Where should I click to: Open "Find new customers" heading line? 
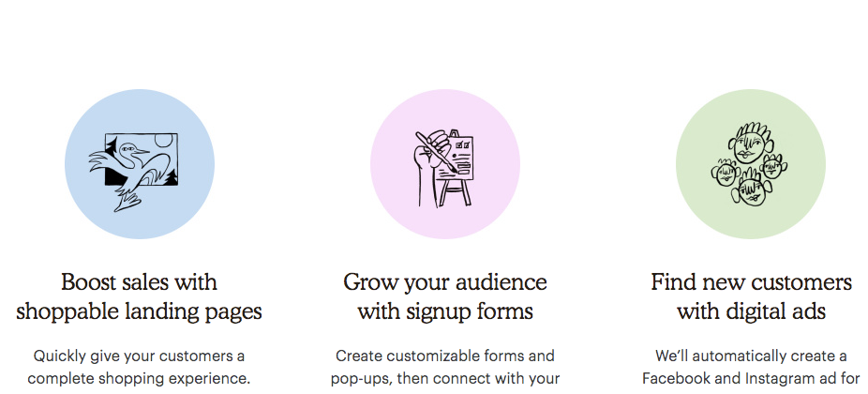click(751, 281)
